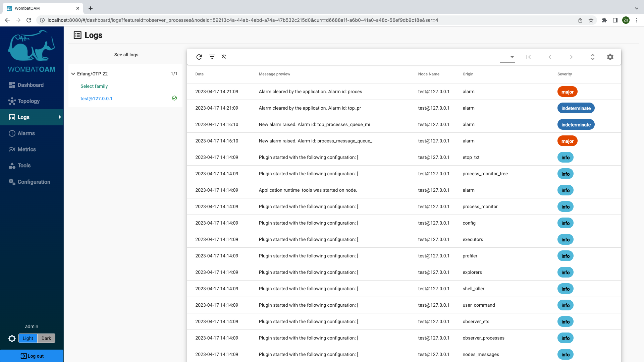Go to first page of logs
644x362 pixels.
[x=528, y=57]
